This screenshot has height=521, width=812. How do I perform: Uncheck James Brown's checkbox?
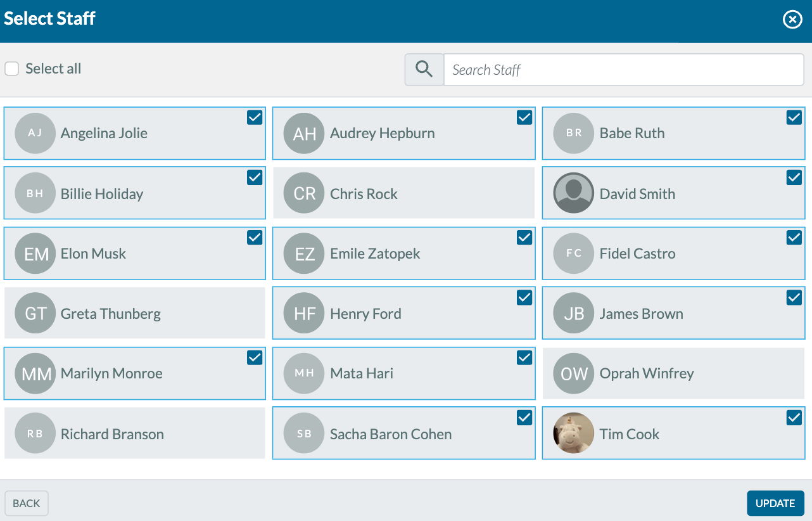click(x=794, y=297)
